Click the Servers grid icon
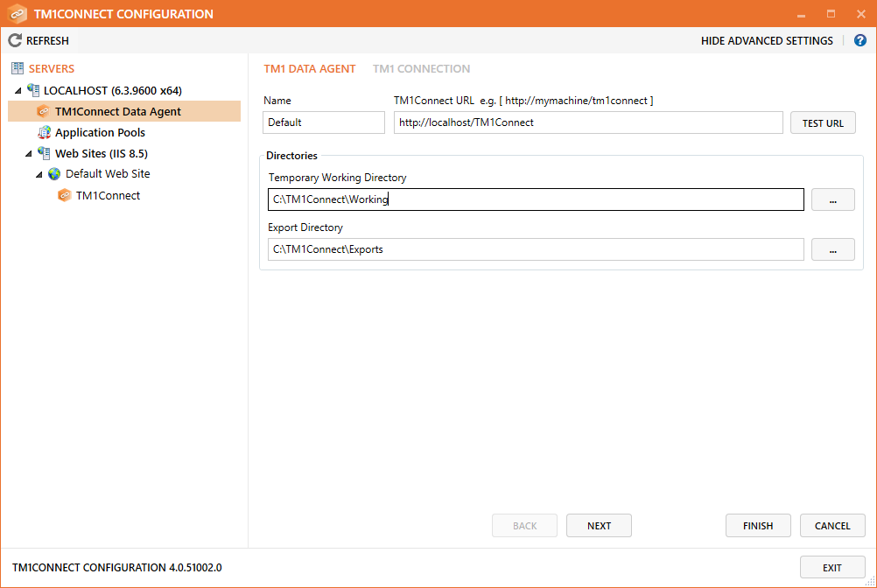Viewport: 877px width, 588px height. (x=18, y=69)
